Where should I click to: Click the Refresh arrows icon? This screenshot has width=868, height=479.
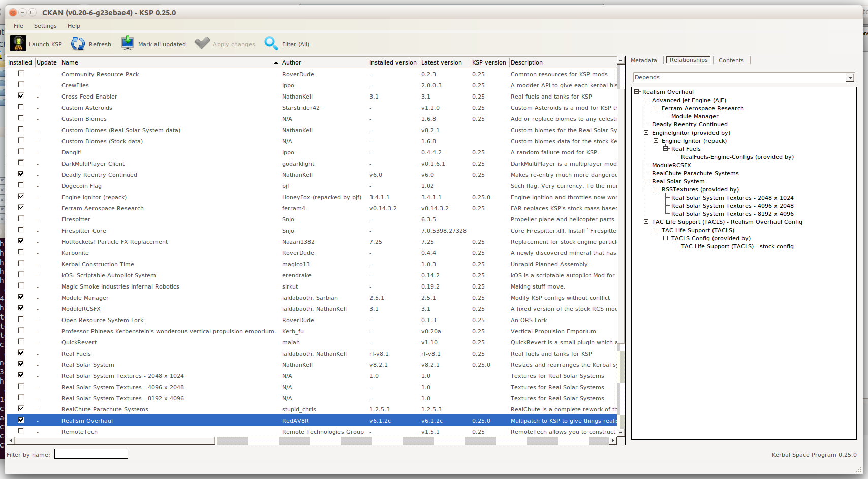tap(78, 44)
